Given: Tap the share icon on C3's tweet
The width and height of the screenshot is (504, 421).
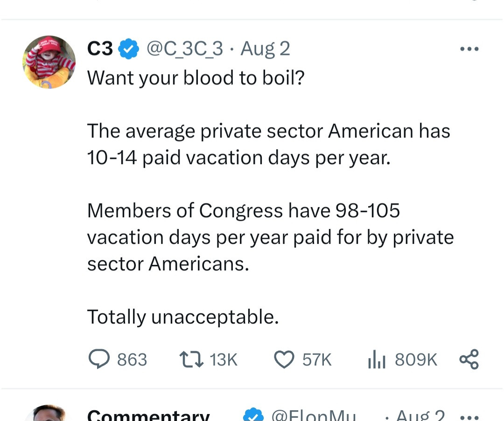Looking at the screenshot, I should tap(469, 359).
